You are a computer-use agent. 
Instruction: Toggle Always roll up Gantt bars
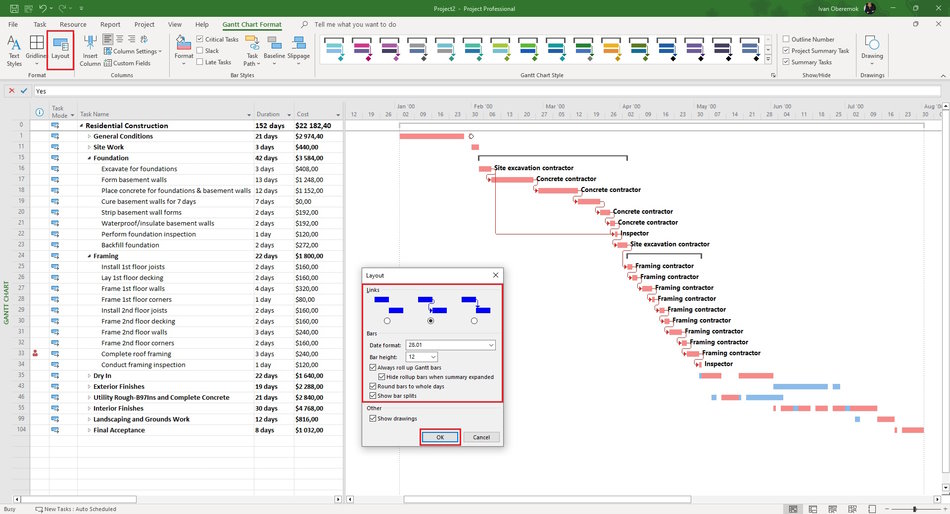point(373,367)
